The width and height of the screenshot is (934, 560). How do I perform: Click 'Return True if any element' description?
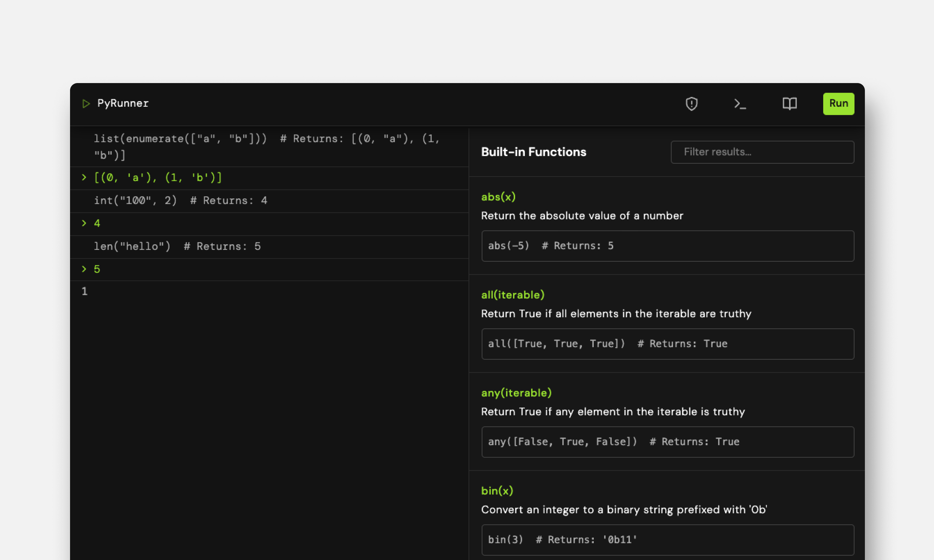pos(613,412)
